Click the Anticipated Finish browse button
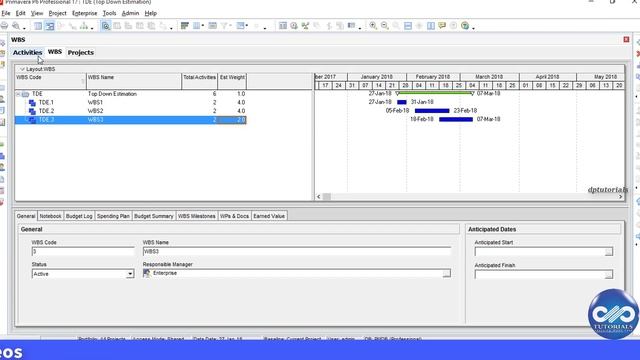Image resolution: width=640 pixels, height=360 pixels. pos(608,275)
